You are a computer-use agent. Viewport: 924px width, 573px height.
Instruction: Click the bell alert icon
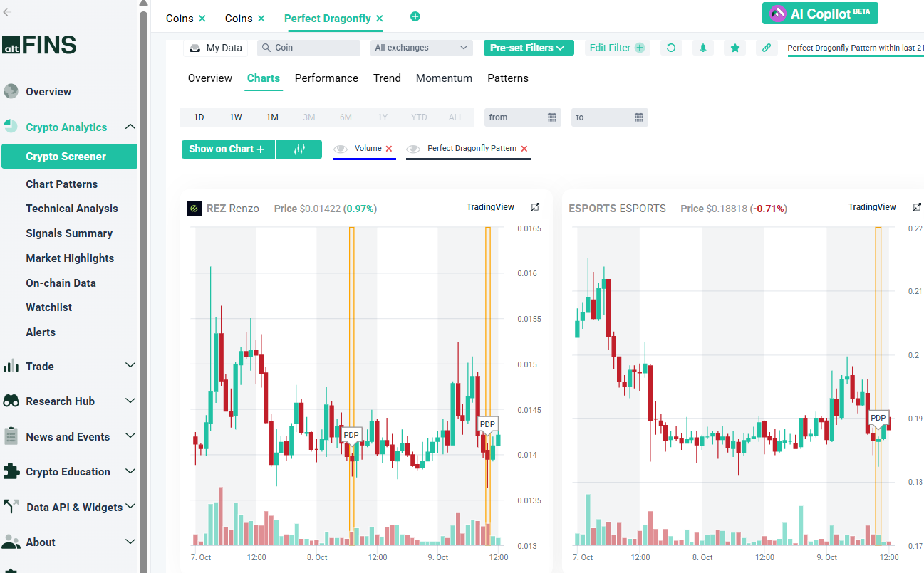[703, 48]
